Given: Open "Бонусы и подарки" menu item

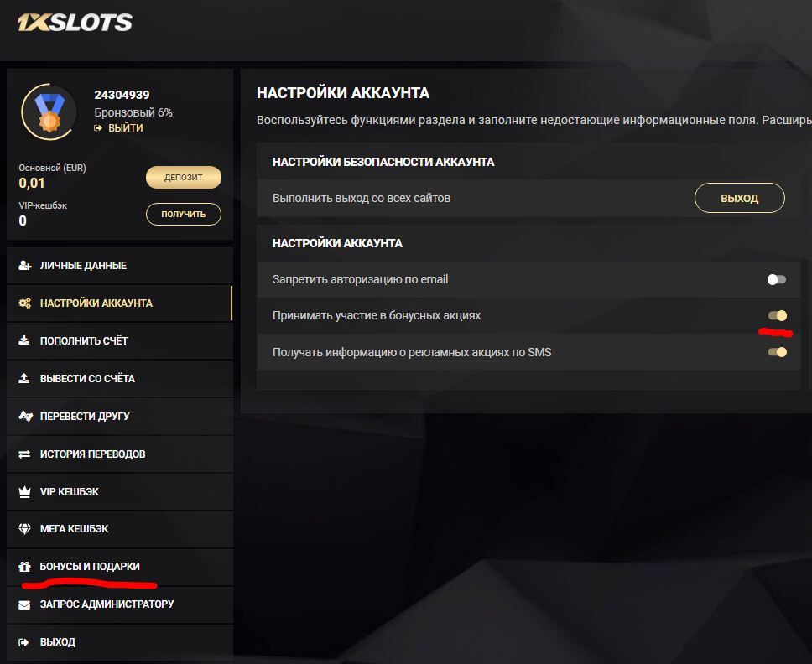Looking at the screenshot, I should (x=90, y=567).
